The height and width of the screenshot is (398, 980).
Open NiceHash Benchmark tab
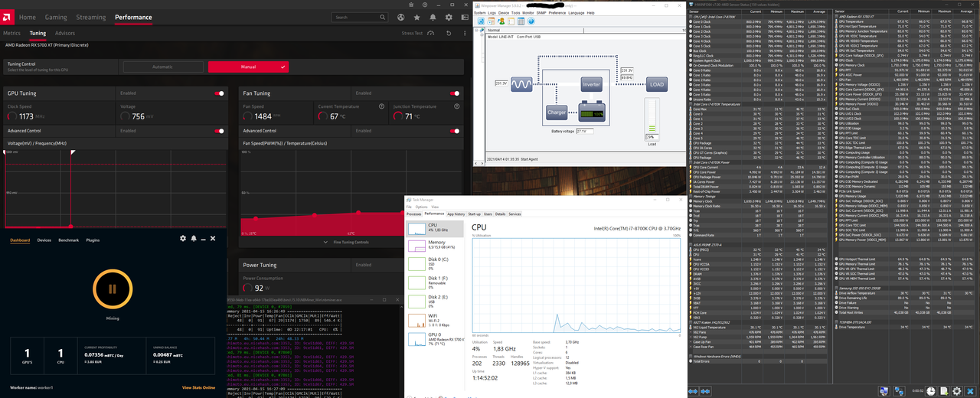click(69, 240)
